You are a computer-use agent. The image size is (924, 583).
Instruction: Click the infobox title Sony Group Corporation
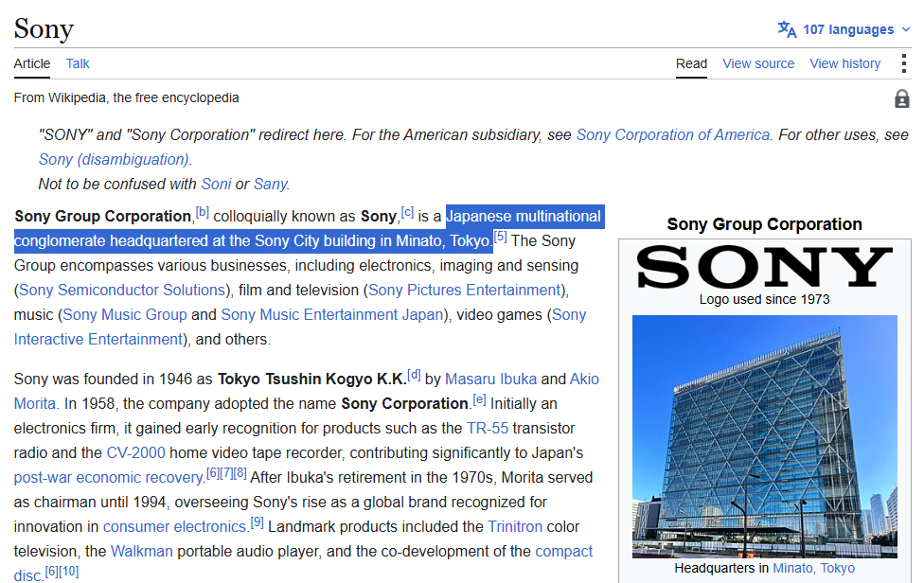click(x=764, y=224)
